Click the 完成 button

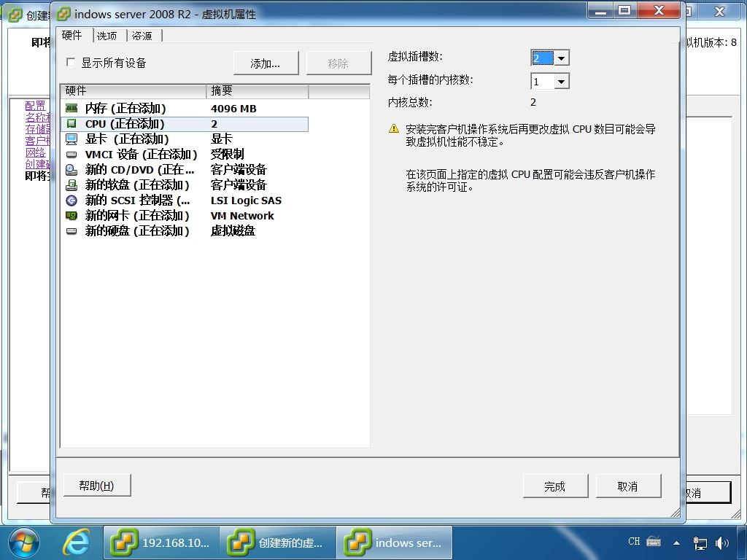pos(555,486)
